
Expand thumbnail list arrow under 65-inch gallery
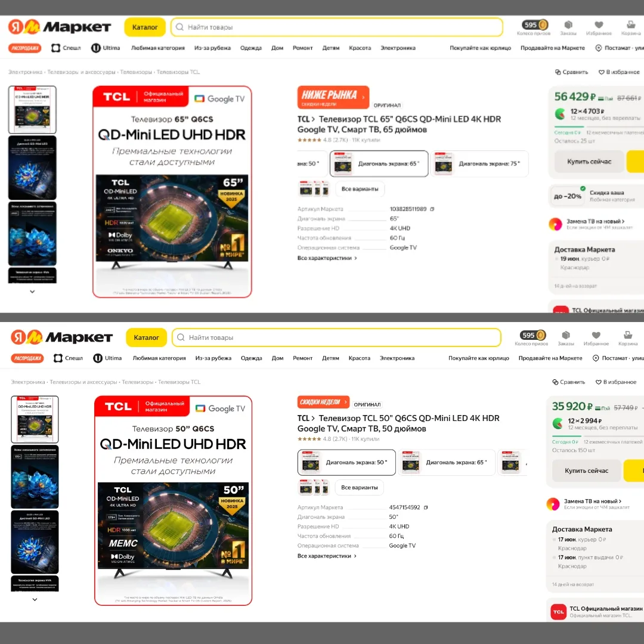coord(32,292)
